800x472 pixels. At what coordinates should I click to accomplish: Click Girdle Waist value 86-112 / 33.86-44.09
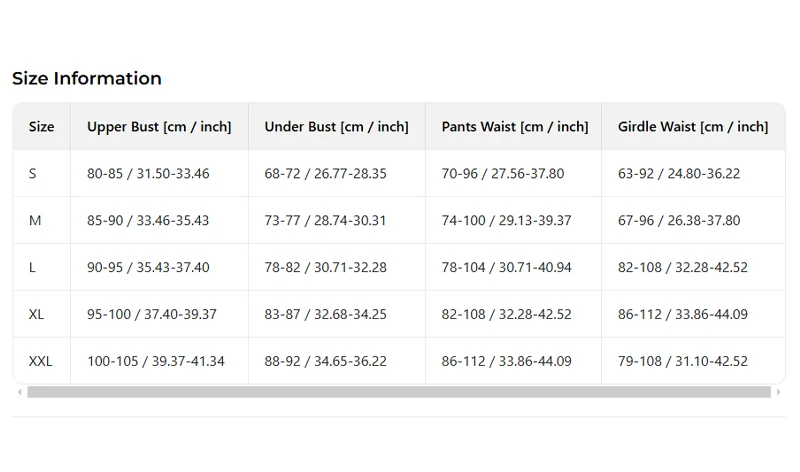(x=683, y=314)
